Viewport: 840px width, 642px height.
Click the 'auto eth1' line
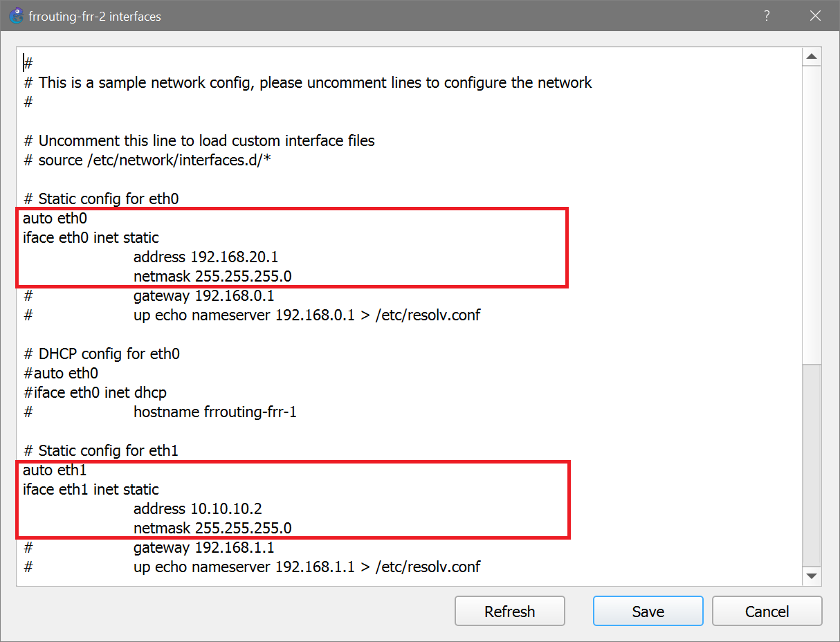pos(55,470)
